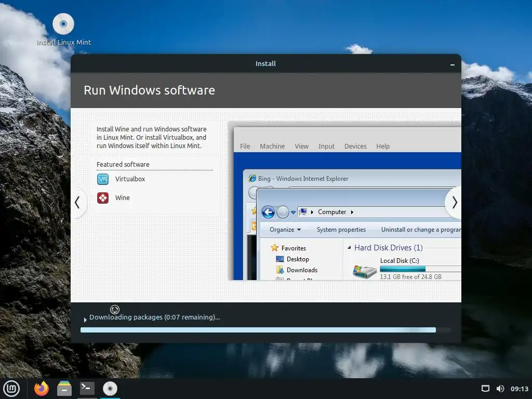Click the history dropdown arrow beside Explorer back button
This screenshot has width=532, height=399.
293,212
